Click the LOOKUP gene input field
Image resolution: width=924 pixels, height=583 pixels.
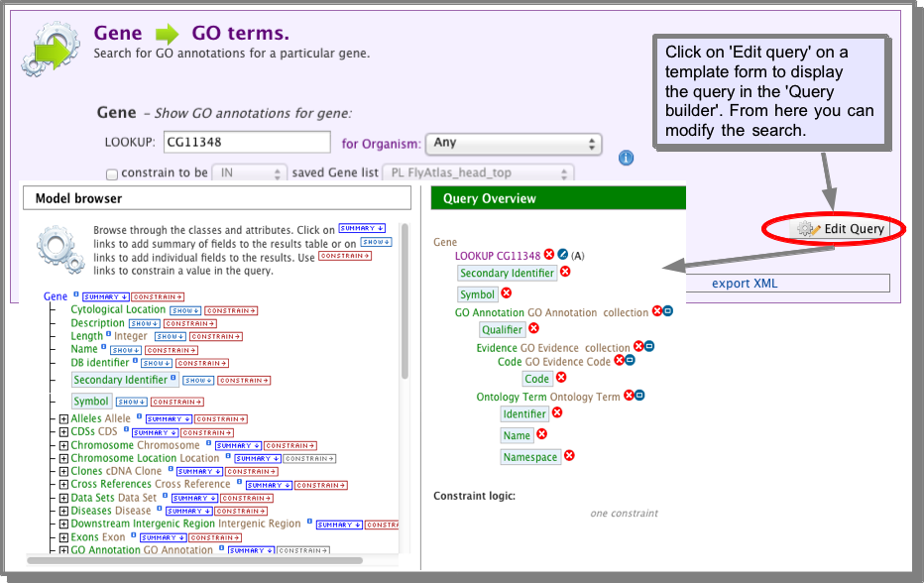pyautogui.click(x=247, y=142)
